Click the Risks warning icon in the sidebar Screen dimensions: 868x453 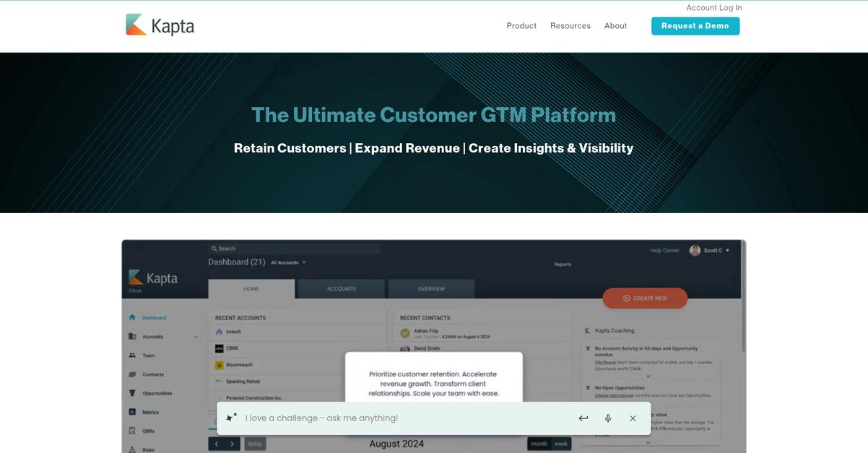[x=132, y=449]
